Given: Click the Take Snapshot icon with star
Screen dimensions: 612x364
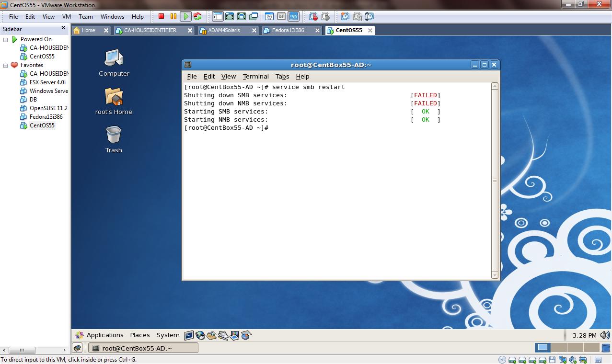Looking at the screenshot, I should [x=345, y=16].
